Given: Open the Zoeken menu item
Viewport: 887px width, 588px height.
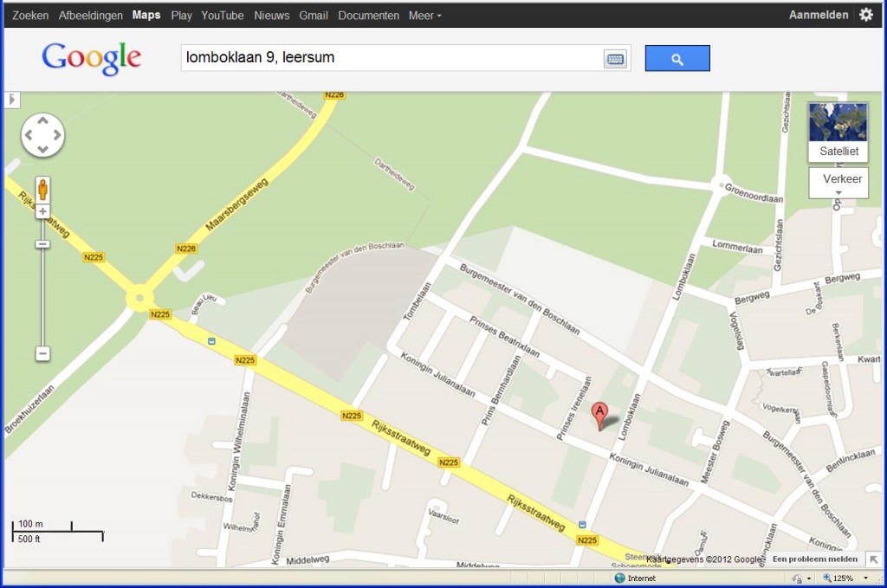Looking at the screenshot, I should click(x=30, y=16).
